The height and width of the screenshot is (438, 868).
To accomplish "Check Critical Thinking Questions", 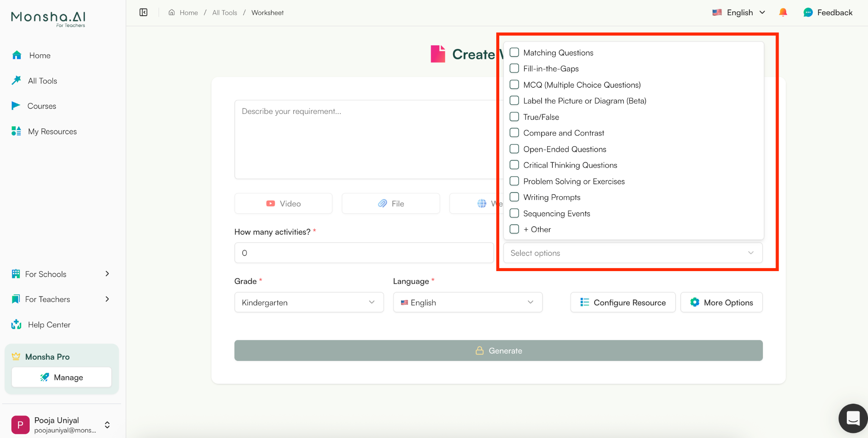I will click(514, 165).
